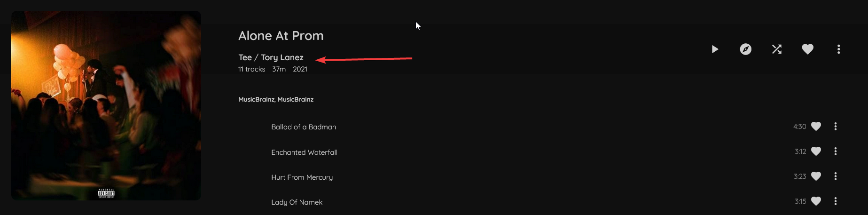Viewport: 868px width, 215px height.
Task: Click the Alone At Prom cover art
Action: (106, 106)
